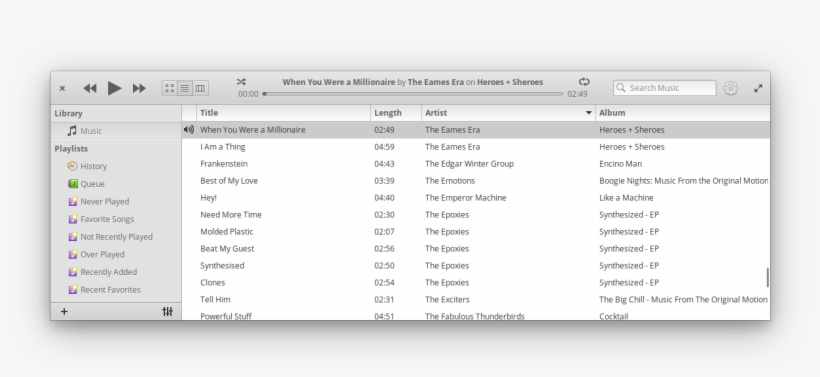Focus the Search Music field
820x377 pixels.
(665, 88)
